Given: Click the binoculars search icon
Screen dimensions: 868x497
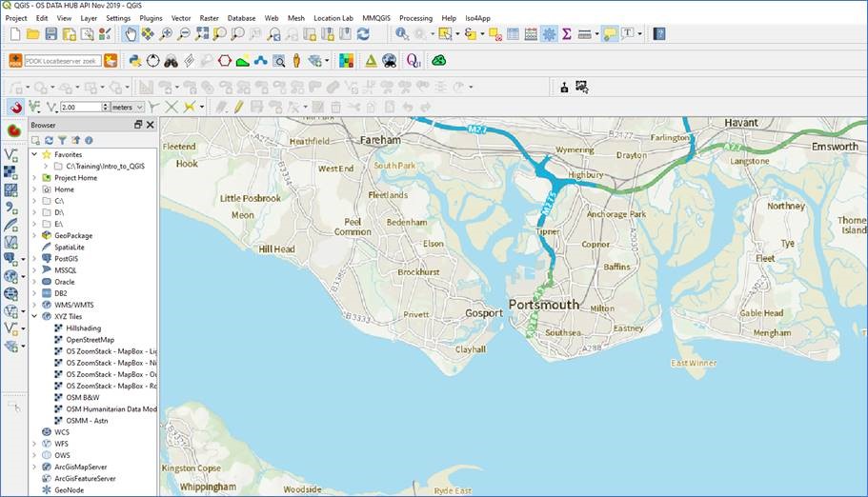Looking at the screenshot, I should pos(172,61).
